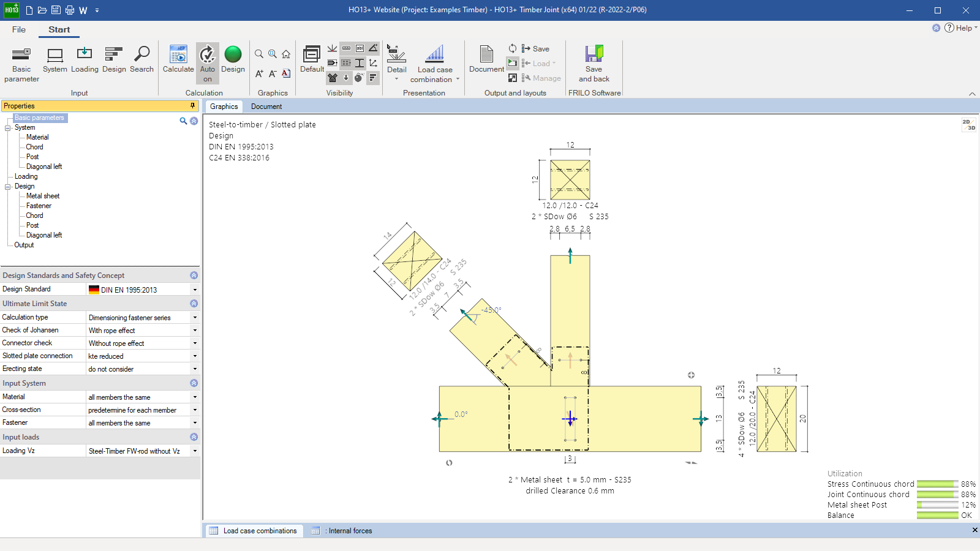This screenshot has width=980, height=551.
Task: Collapse the Ultimate Limit State section
Action: click(x=194, y=304)
